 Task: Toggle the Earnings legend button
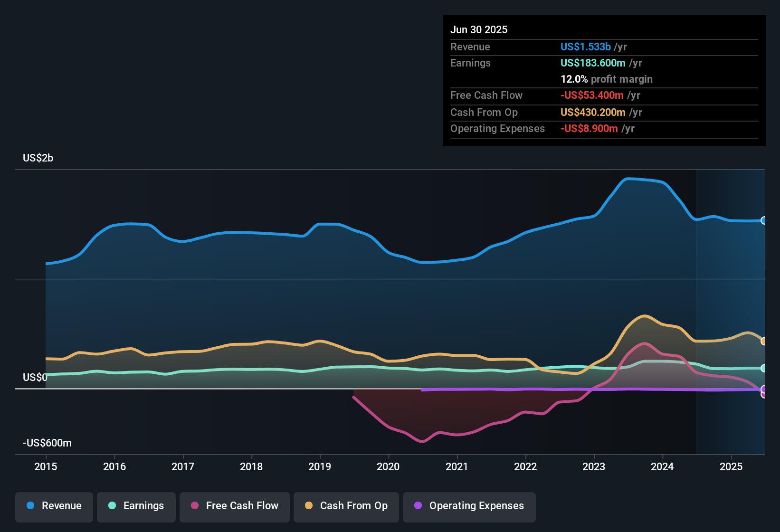click(136, 507)
